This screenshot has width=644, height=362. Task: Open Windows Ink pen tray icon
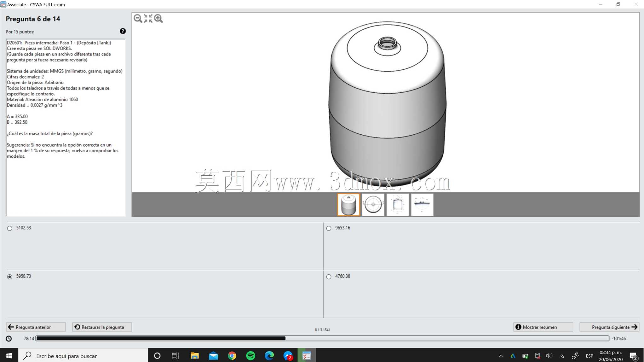click(x=575, y=356)
